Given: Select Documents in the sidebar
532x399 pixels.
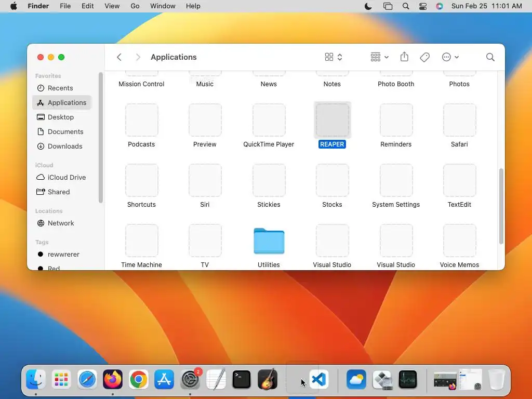Looking at the screenshot, I should coord(62,131).
